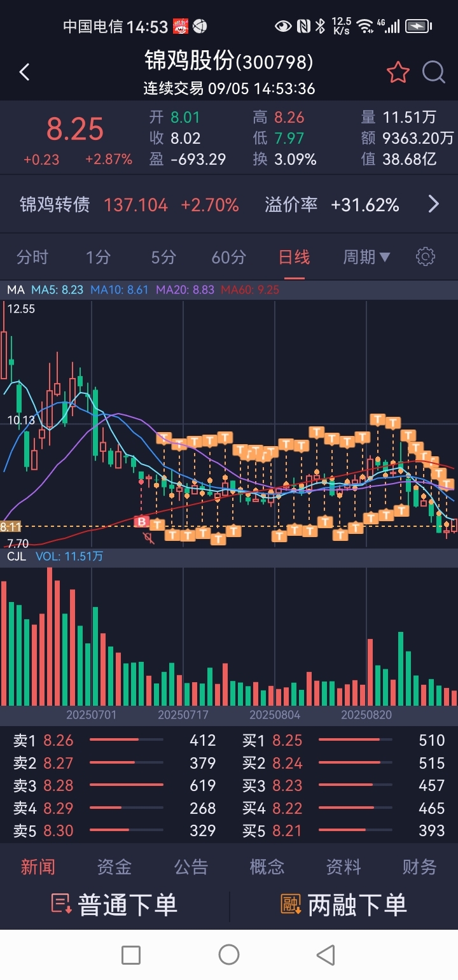Switch to 1分 chart tab
Viewport: 458px width, 980px height.
[x=98, y=257]
